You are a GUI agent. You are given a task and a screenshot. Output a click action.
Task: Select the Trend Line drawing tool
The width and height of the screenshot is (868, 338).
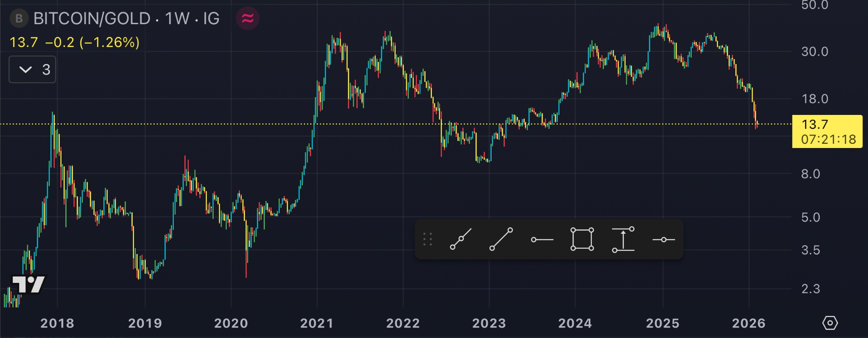coord(501,240)
